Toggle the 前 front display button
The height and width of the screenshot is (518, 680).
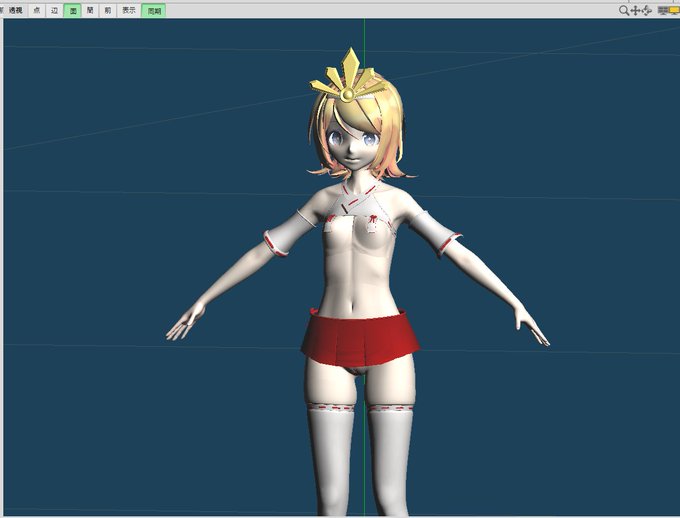[108, 10]
